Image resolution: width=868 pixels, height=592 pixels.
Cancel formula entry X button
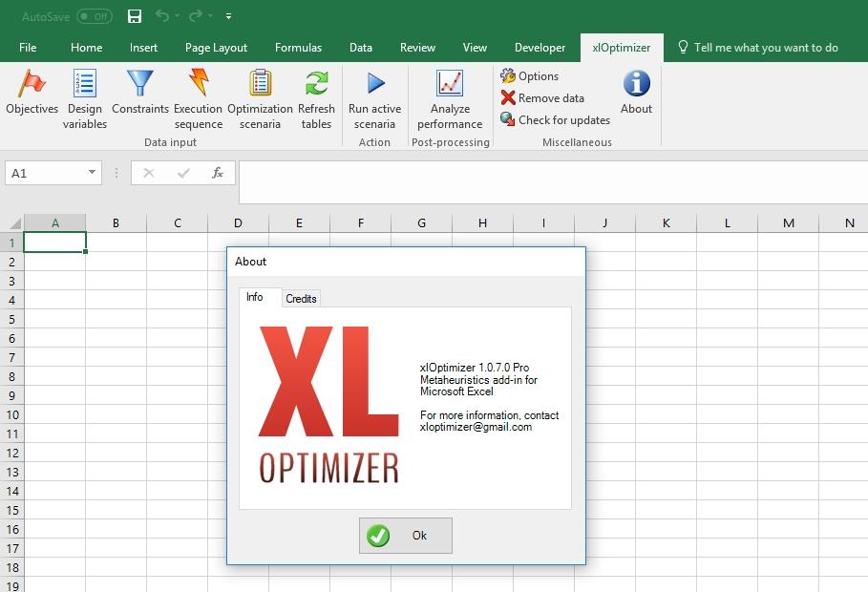point(148,173)
